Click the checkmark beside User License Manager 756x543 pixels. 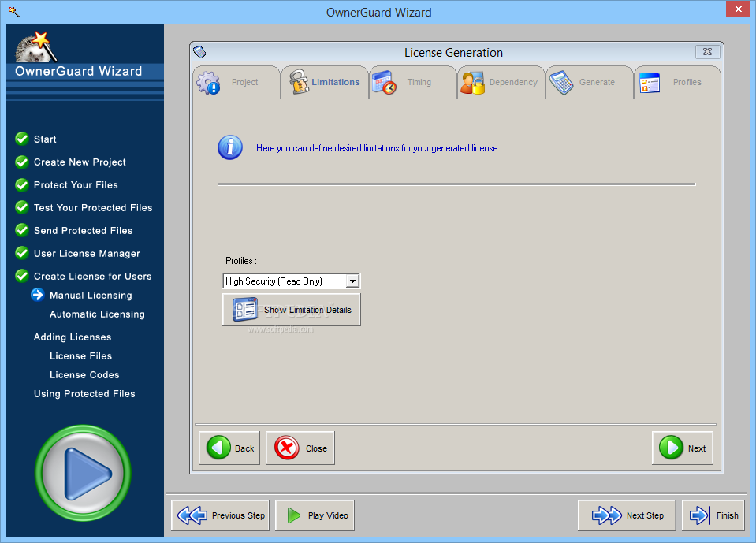coord(22,253)
